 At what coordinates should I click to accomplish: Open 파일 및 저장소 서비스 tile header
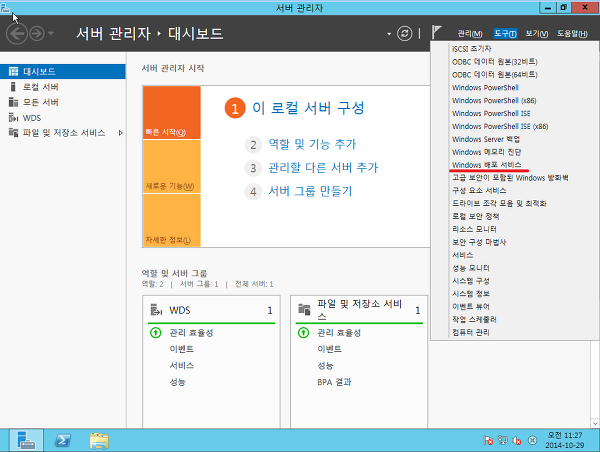[x=359, y=310]
